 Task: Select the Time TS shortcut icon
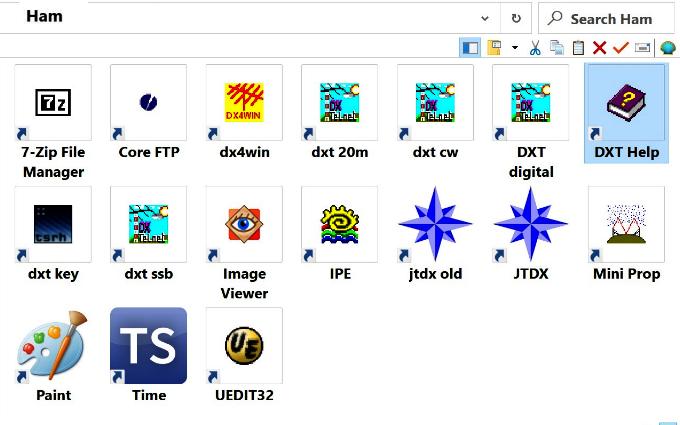pyautogui.click(x=148, y=346)
